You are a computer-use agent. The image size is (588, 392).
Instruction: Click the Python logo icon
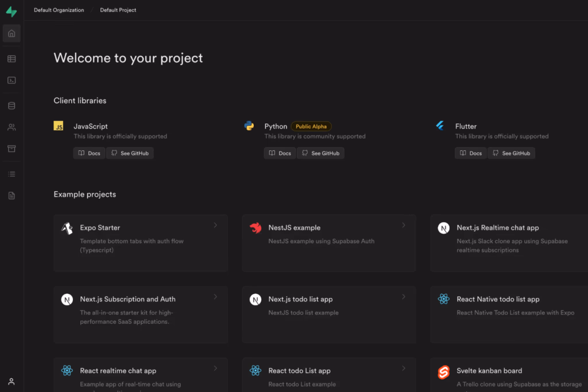249,126
